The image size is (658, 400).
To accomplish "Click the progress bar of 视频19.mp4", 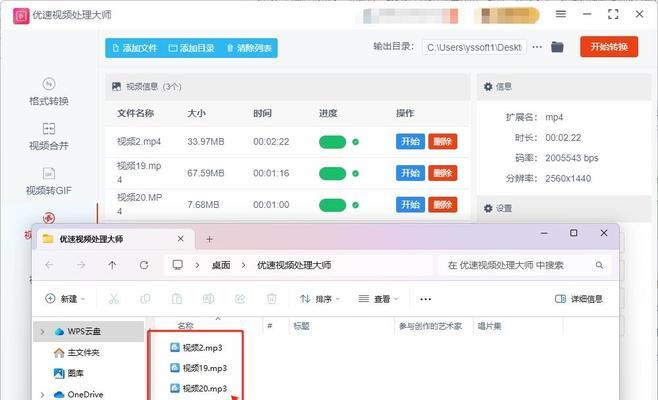I will (x=332, y=173).
